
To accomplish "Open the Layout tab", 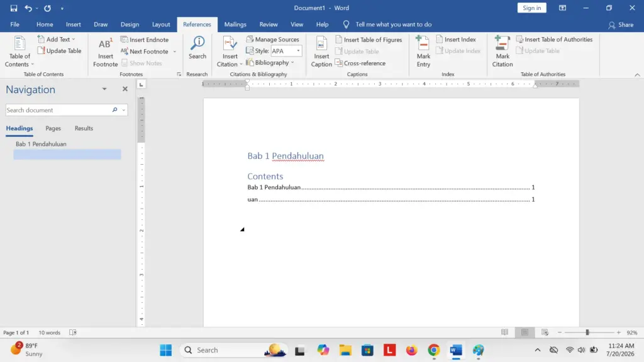I will pos(161,25).
